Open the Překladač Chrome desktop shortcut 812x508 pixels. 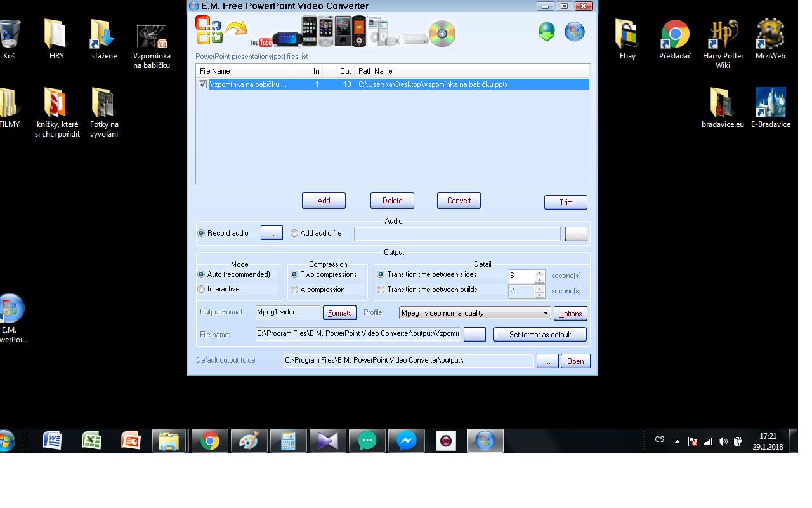(x=675, y=39)
